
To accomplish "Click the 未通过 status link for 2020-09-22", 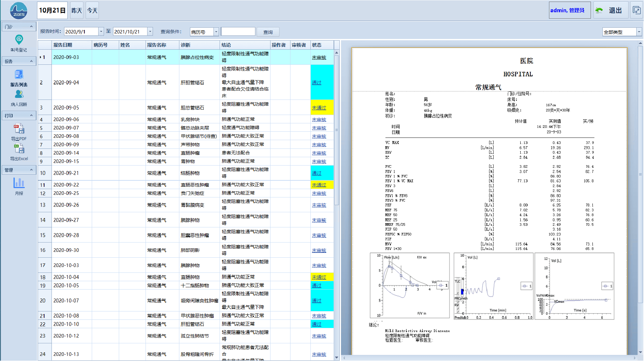I will click(319, 185).
